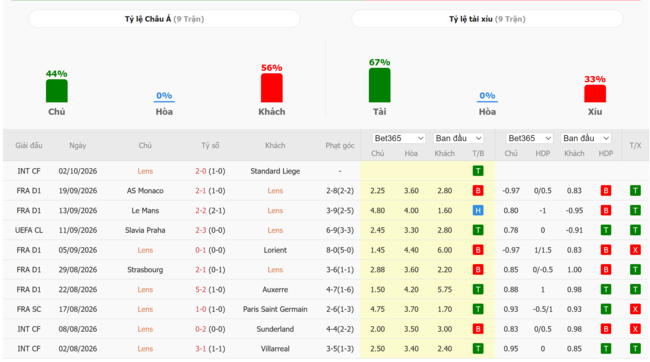Open the second Bet365 handicap dropdown
The image size is (650, 362).
pyautogui.click(x=529, y=138)
